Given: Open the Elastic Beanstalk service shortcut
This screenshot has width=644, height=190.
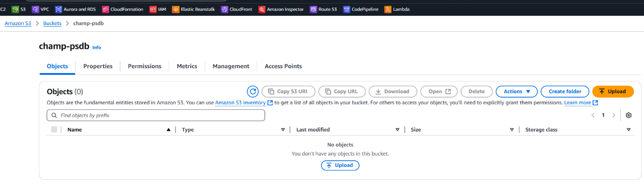Looking at the screenshot, I should (x=193, y=9).
